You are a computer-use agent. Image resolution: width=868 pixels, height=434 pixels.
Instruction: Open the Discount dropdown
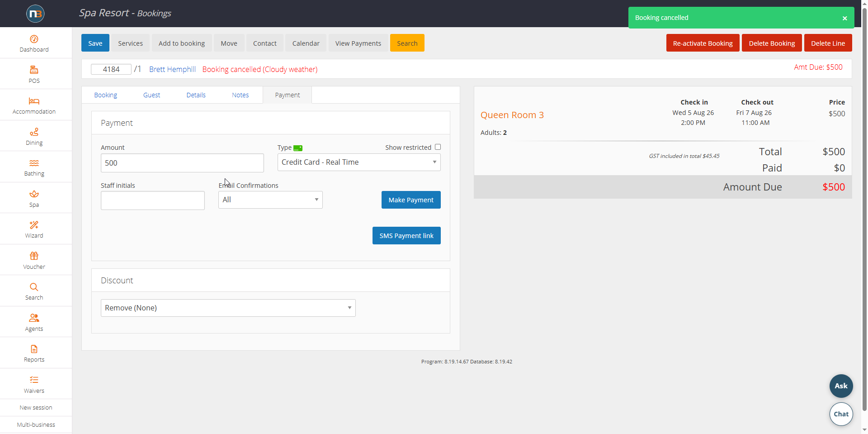coord(228,308)
